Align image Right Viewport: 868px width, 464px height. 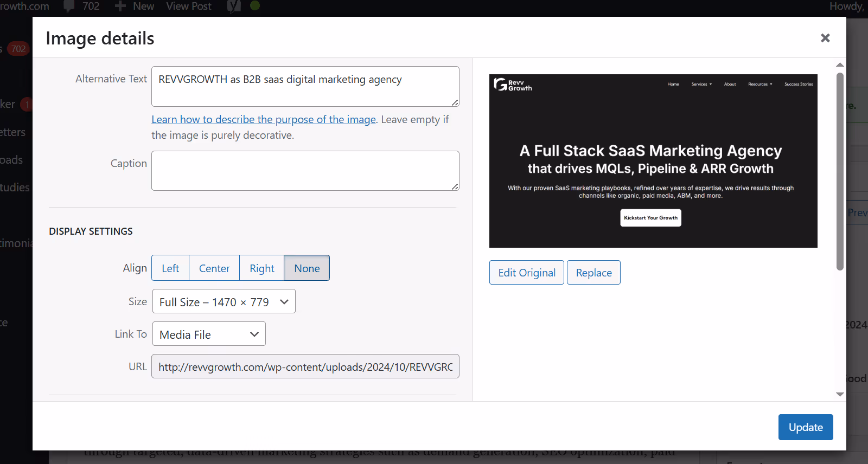point(262,268)
